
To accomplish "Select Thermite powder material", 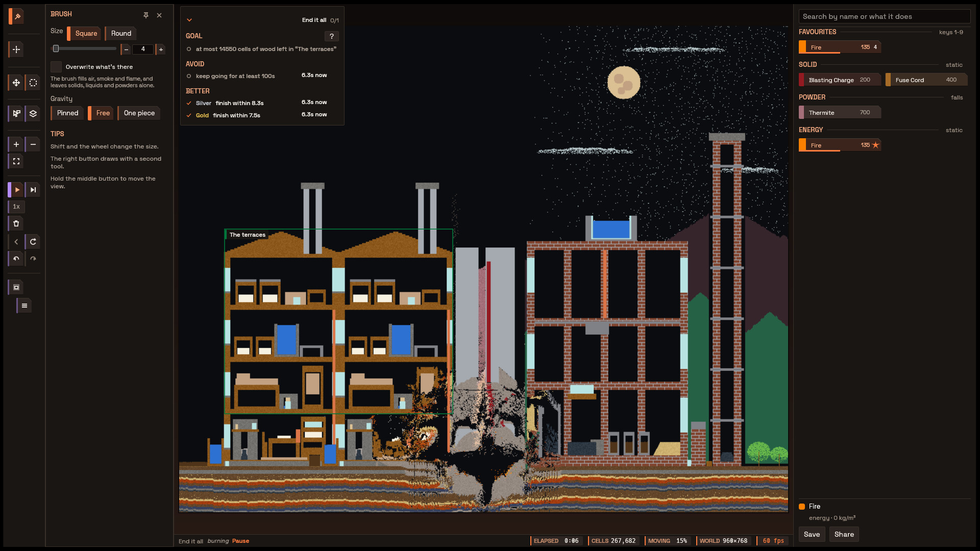I will pyautogui.click(x=840, y=112).
